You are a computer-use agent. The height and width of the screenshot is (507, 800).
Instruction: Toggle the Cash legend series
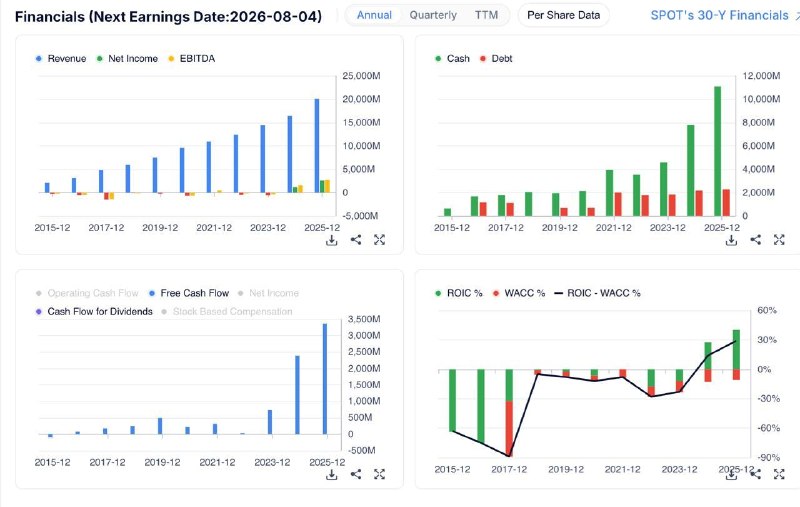click(452, 59)
